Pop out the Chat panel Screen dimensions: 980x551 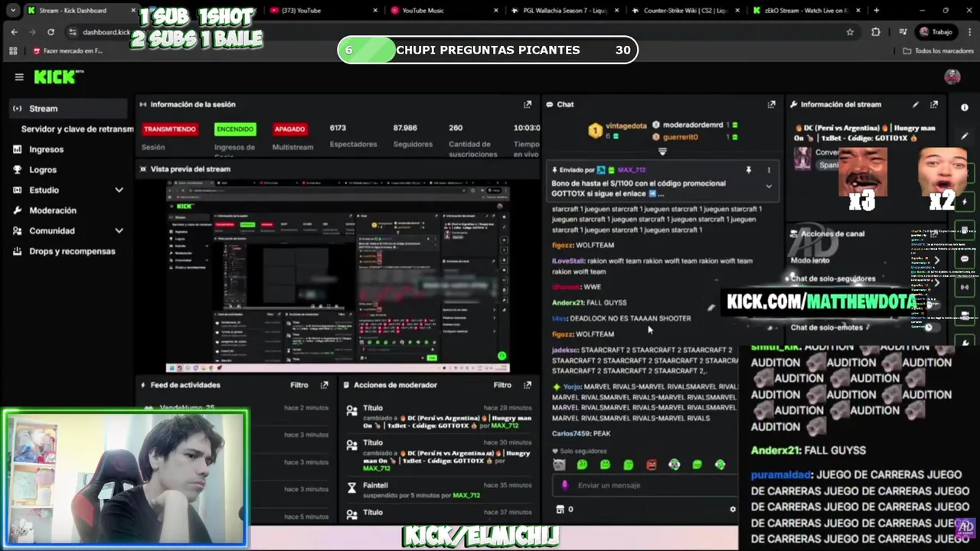coord(771,105)
